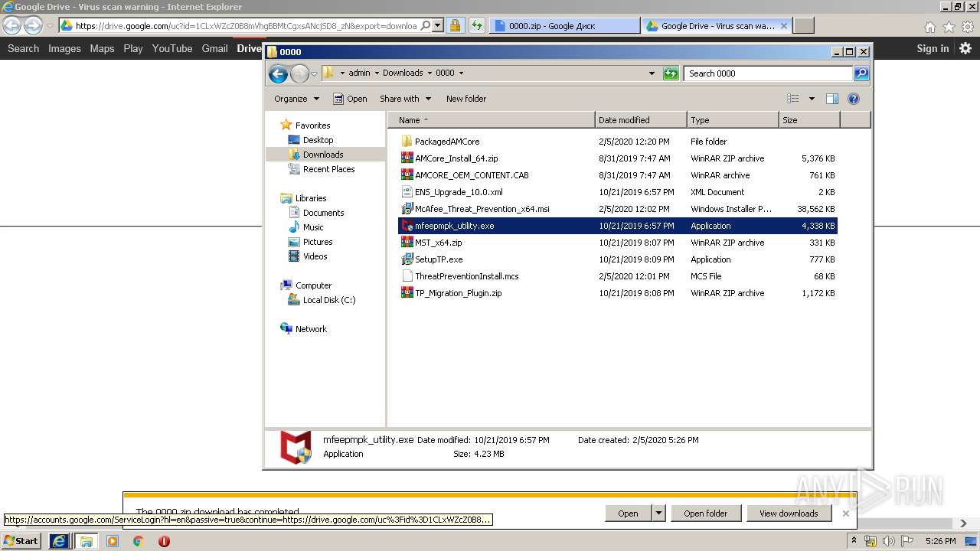Select the AMCore_Install_64.zip archive icon

pyautogui.click(x=407, y=158)
